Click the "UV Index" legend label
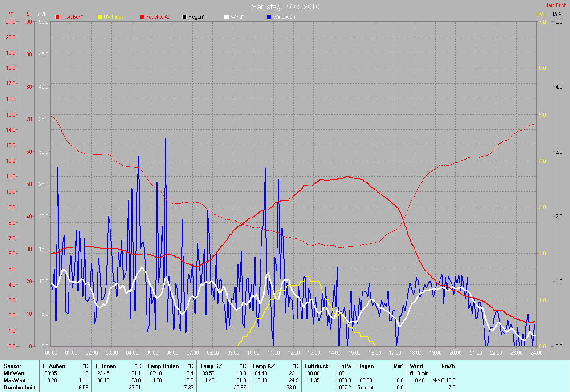570x392 pixels. [x=114, y=17]
